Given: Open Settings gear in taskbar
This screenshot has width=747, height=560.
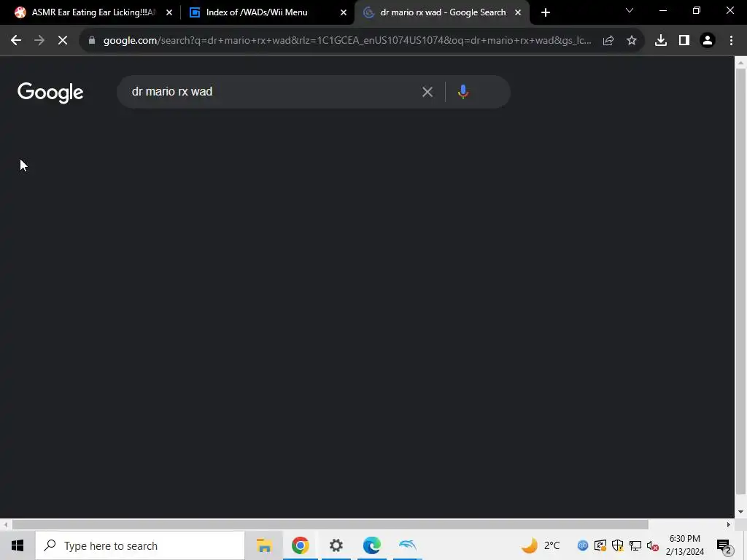Looking at the screenshot, I should pyautogui.click(x=336, y=545).
